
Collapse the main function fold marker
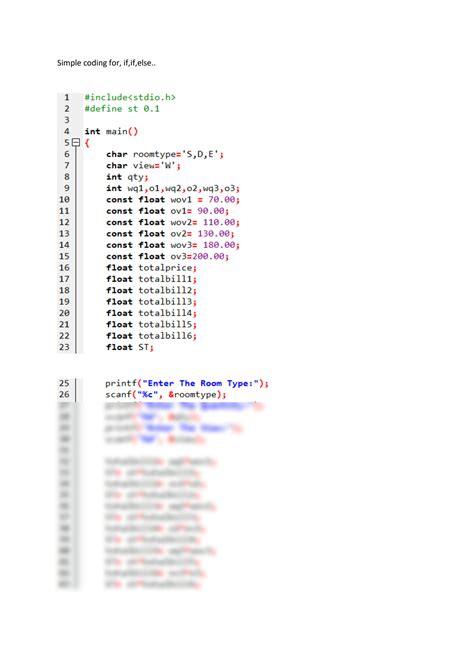pos(76,143)
